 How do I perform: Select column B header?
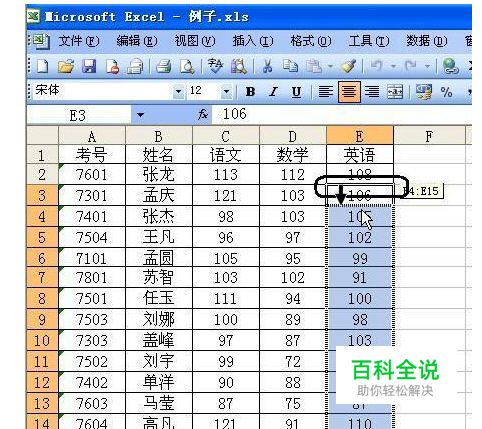click(x=159, y=136)
